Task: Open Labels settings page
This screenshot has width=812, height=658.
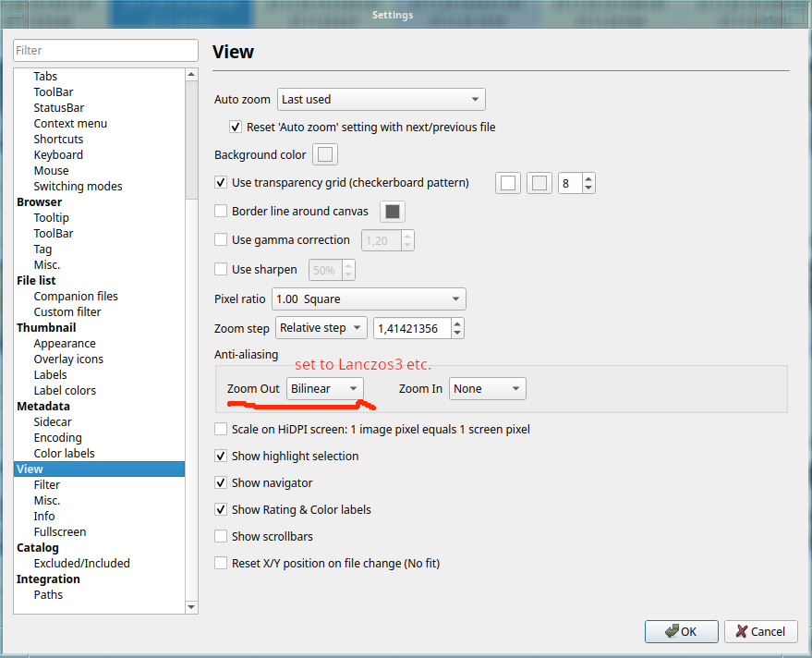Action: [50, 374]
